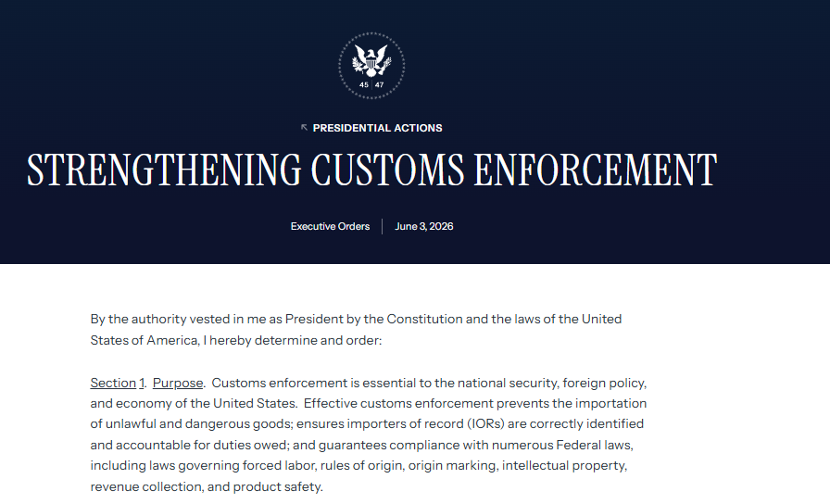The height and width of the screenshot is (504, 830).
Task: Click the June 3, 2026 date
Action: pos(424,226)
